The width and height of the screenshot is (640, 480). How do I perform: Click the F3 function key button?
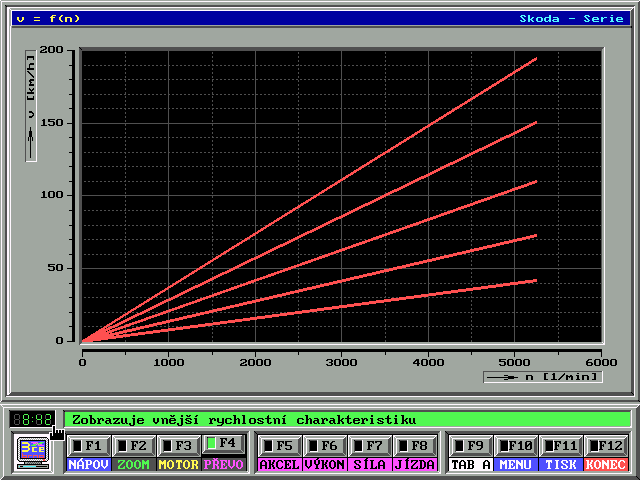click(x=178, y=446)
